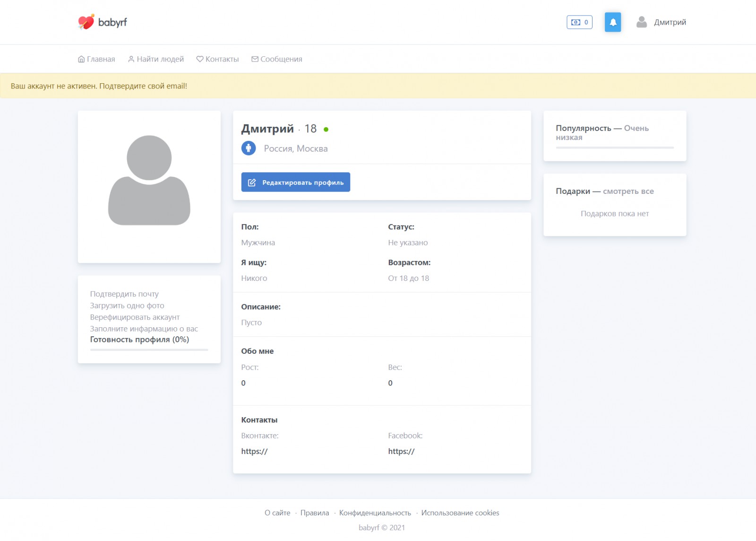Open О сайте footer link

tap(277, 513)
